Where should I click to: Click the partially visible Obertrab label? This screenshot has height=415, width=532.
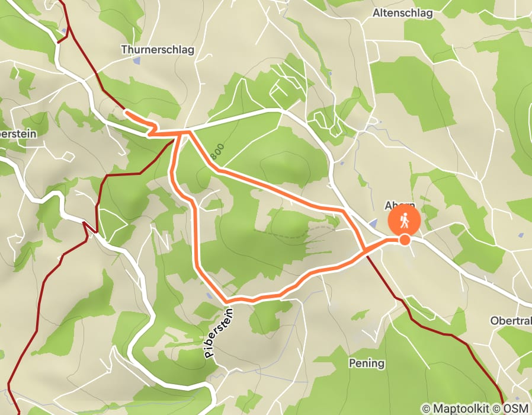pos(511,320)
